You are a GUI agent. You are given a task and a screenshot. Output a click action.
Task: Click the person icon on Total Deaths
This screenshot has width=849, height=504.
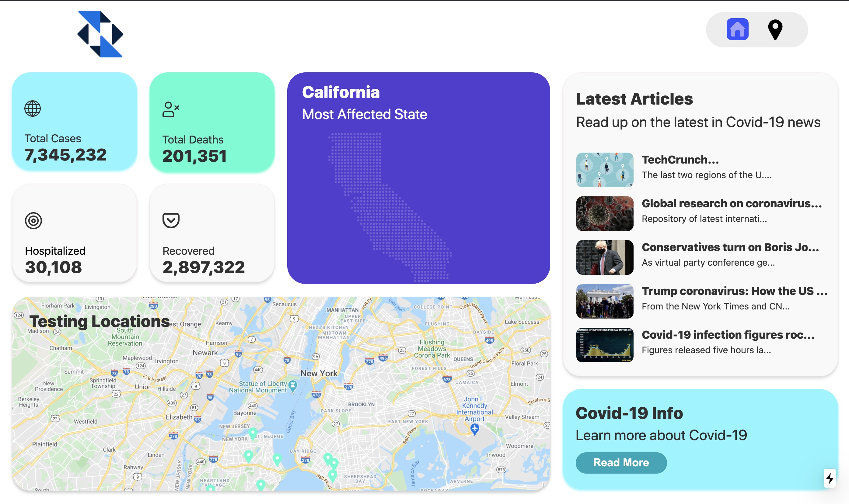click(170, 109)
